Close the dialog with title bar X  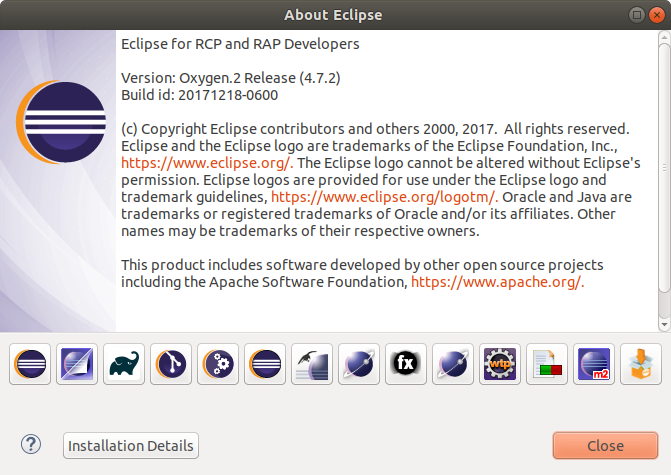click(656, 15)
